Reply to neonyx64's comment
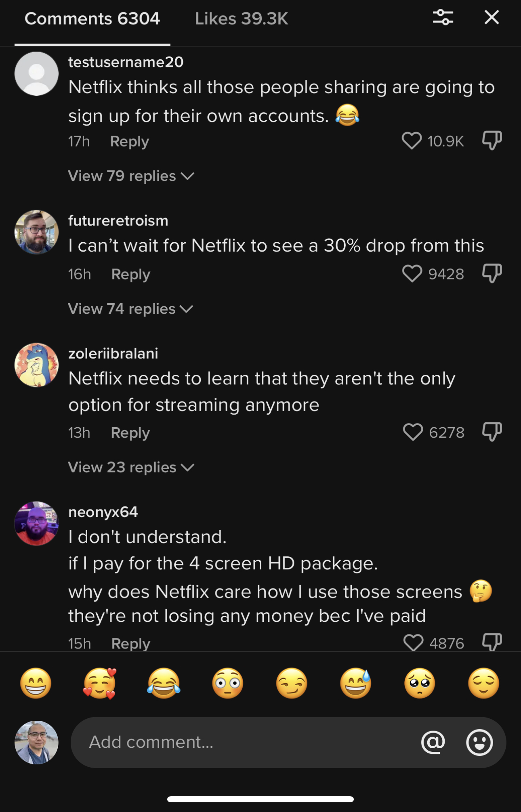Viewport: 521px width, 812px height. (x=130, y=643)
